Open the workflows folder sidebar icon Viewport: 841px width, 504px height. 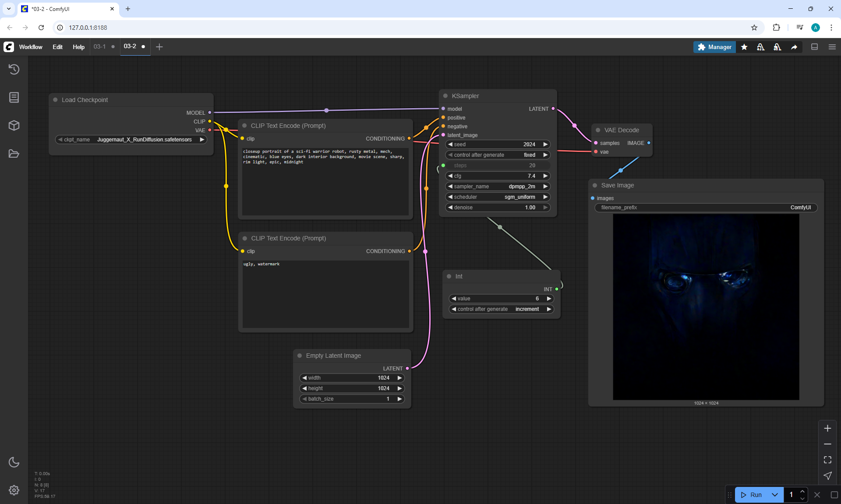(x=14, y=154)
